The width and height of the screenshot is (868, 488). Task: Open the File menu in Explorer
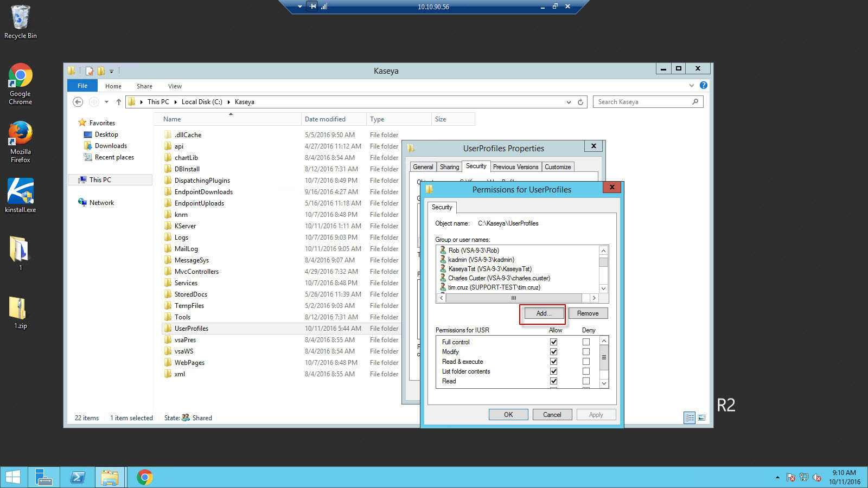pos(82,86)
